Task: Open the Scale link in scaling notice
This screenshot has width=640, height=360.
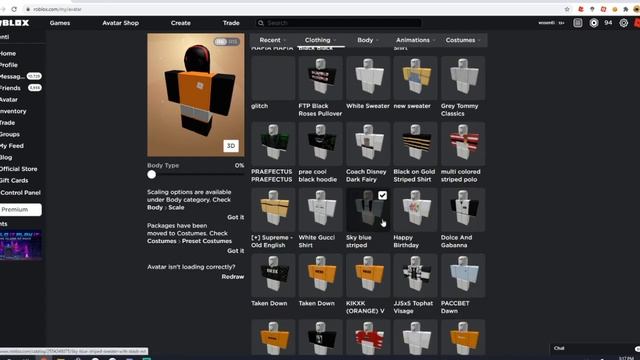Action: (176, 207)
